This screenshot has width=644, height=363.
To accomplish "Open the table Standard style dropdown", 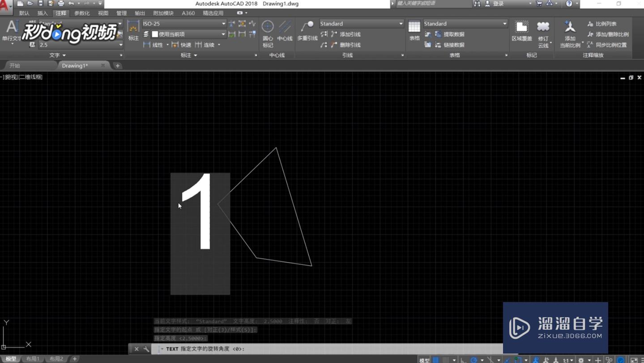I will click(465, 24).
